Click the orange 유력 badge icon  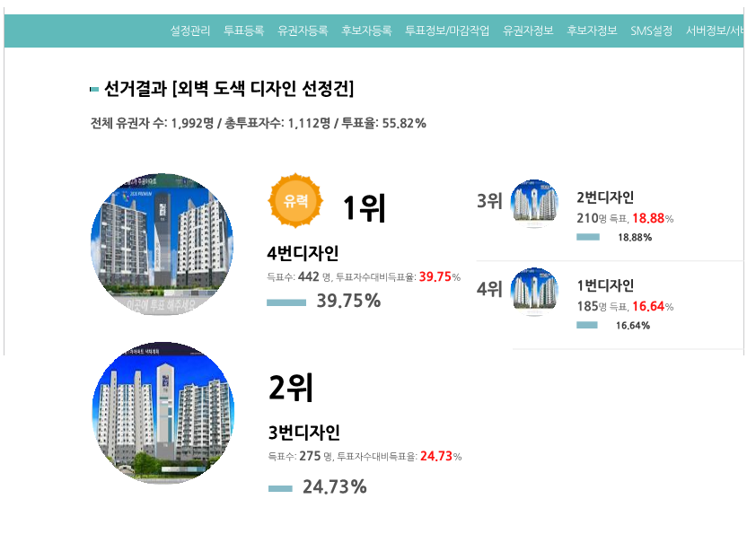(x=295, y=200)
